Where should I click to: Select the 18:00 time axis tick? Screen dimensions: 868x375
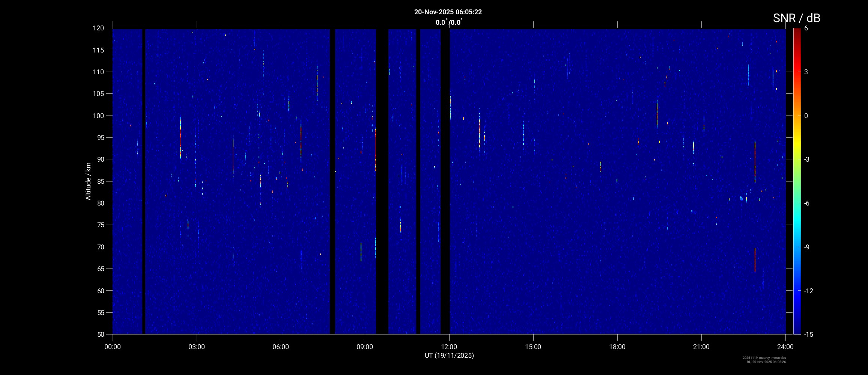point(617,347)
